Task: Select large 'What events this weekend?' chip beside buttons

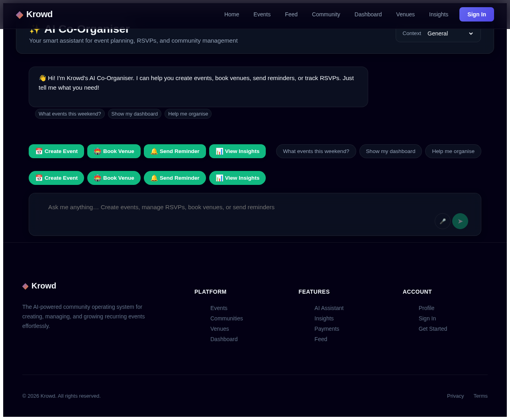Action: click(x=316, y=151)
